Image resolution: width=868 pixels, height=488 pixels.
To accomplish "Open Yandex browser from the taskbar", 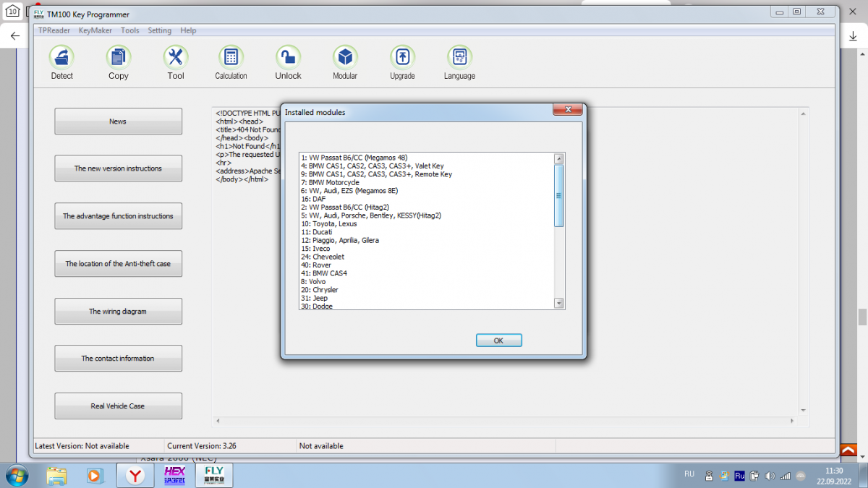I will click(135, 475).
